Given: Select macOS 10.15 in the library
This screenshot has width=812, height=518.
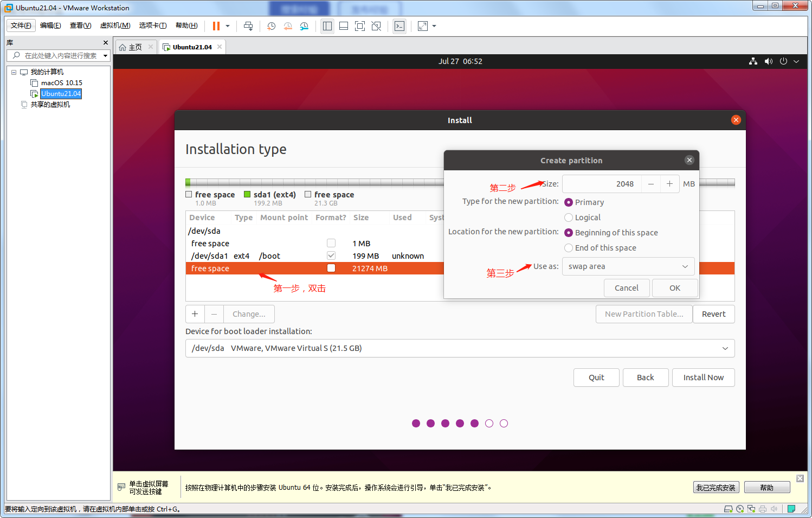Looking at the screenshot, I should (x=61, y=83).
